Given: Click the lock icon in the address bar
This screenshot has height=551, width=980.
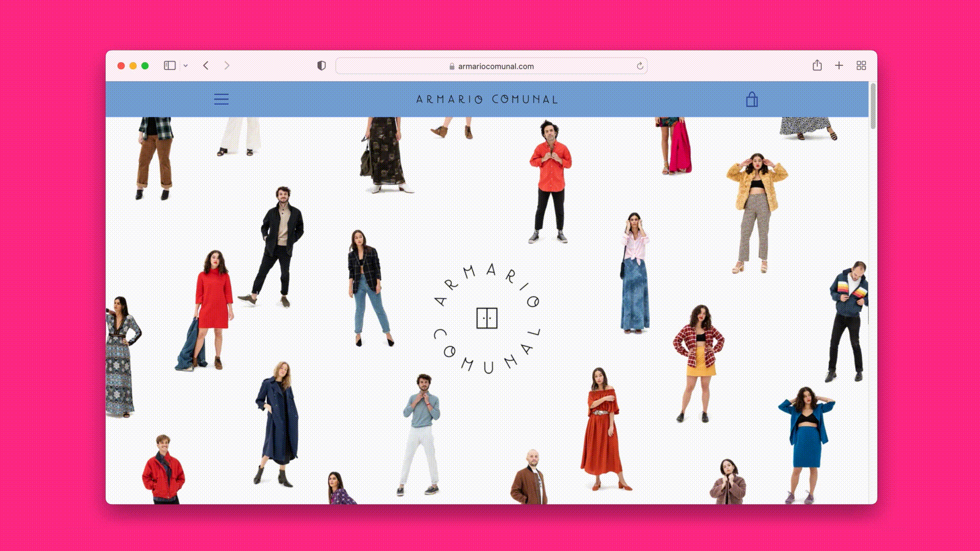Looking at the screenshot, I should tap(452, 66).
